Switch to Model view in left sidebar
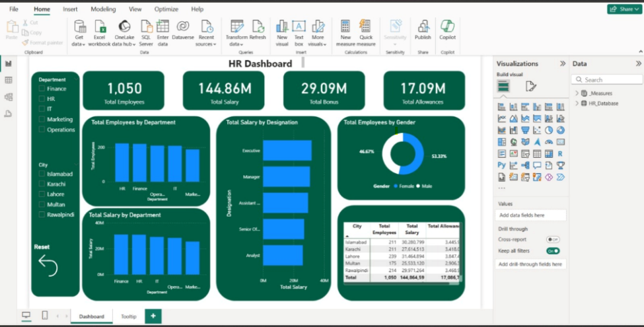Viewport: 644px width, 327px height. click(8, 97)
